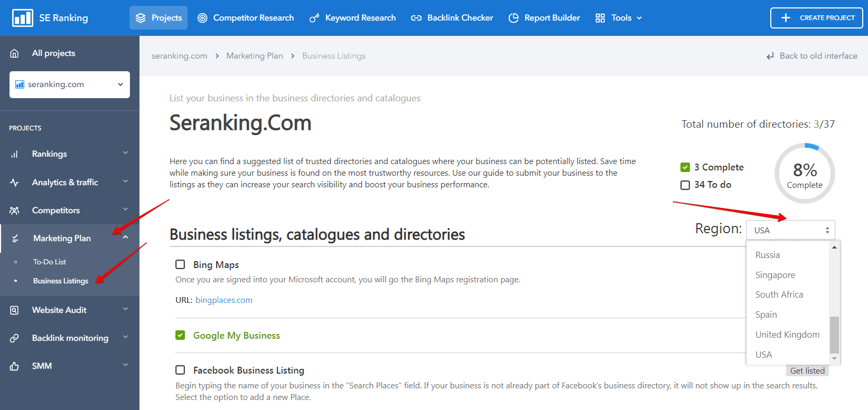Click the Projects layers icon
868x410 pixels.
141,18
